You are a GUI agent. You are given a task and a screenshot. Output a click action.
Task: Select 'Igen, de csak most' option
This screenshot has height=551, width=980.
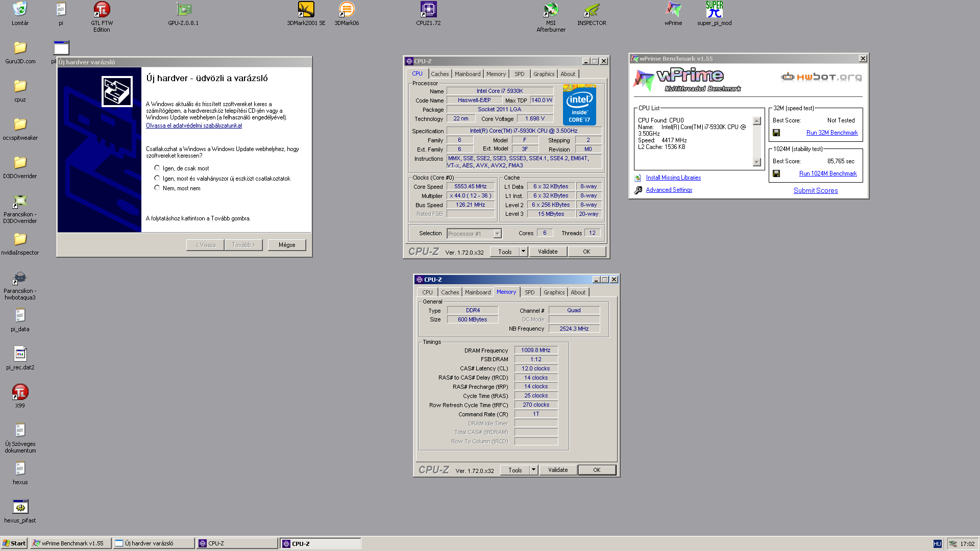pos(157,168)
